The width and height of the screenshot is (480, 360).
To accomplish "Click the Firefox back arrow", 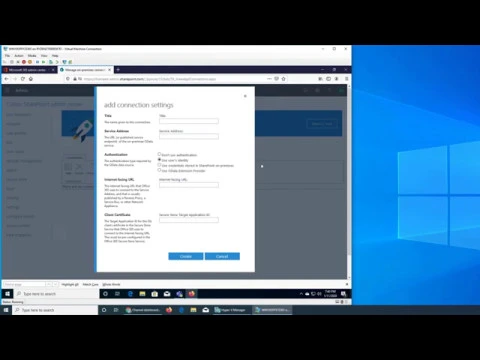I will (x=7, y=79).
